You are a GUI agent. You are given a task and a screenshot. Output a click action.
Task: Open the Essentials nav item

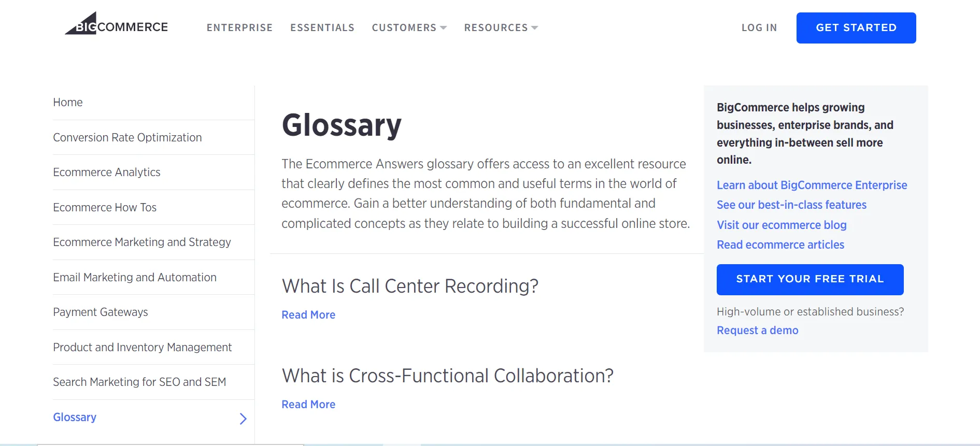pyautogui.click(x=322, y=27)
